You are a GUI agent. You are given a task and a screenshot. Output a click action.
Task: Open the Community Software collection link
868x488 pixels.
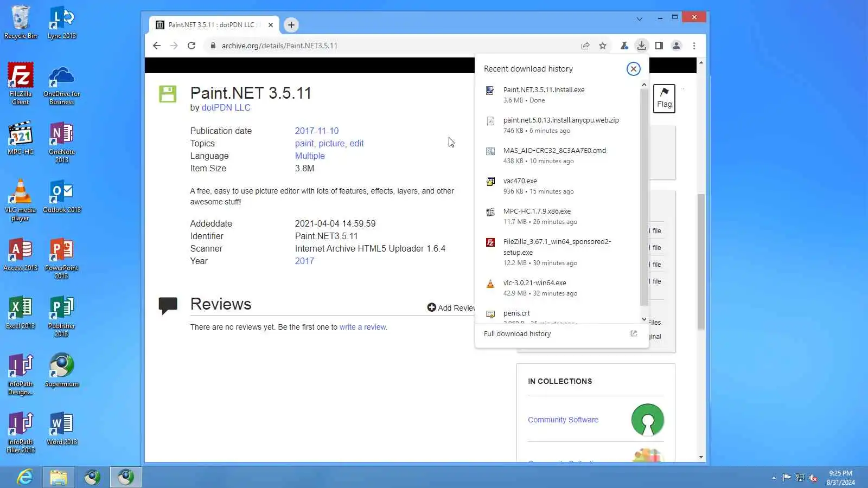563,420
